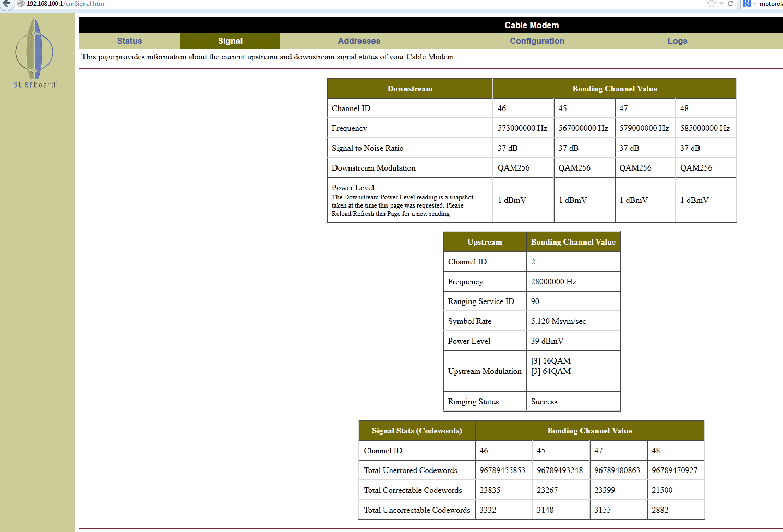Image resolution: width=783 pixels, height=532 pixels.
Task: Open the Status tab
Action: [129, 41]
